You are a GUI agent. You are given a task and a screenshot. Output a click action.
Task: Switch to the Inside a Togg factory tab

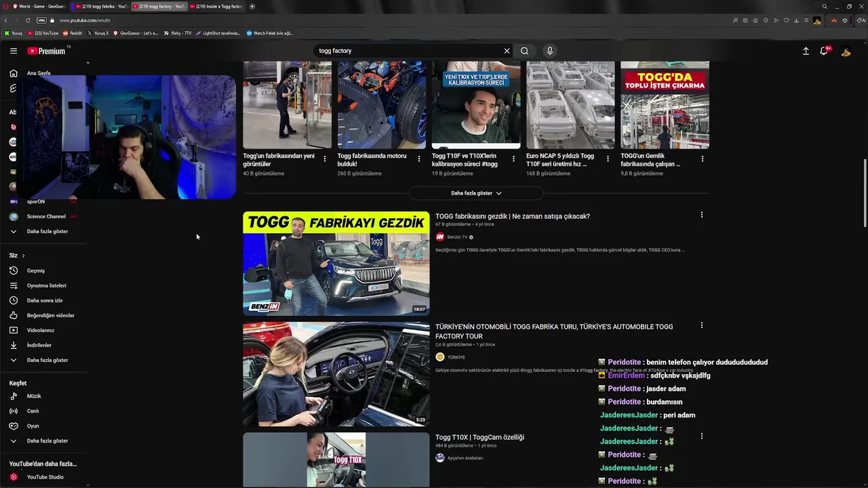click(x=217, y=6)
